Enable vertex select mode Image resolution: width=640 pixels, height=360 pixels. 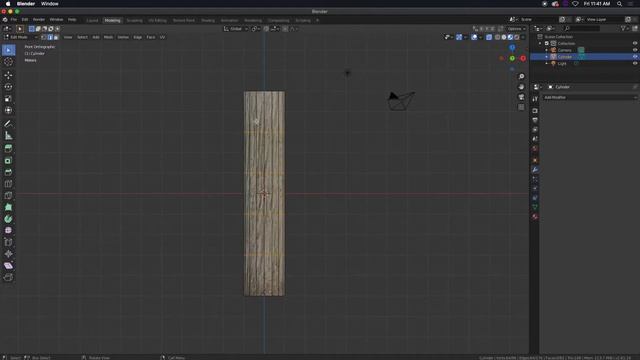coord(44,37)
